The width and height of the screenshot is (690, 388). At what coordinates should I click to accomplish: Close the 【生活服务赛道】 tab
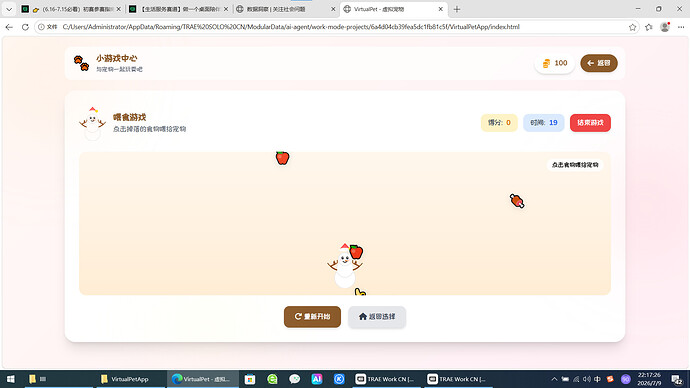tap(226, 9)
